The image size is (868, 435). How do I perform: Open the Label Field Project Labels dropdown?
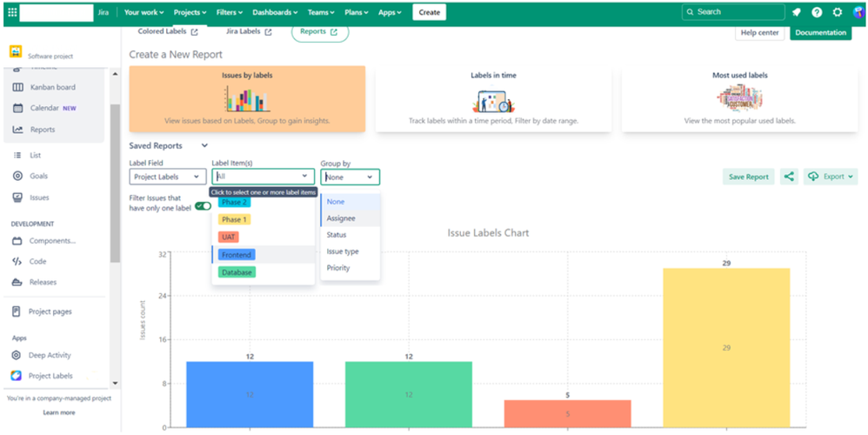(167, 177)
